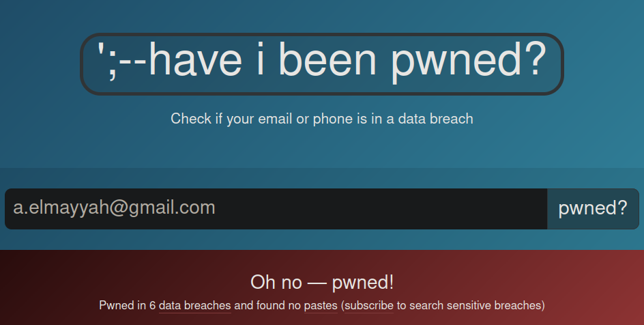Select the 'Oh no — pwned!' heading
Viewport: 644px width, 325px height.
point(322,282)
